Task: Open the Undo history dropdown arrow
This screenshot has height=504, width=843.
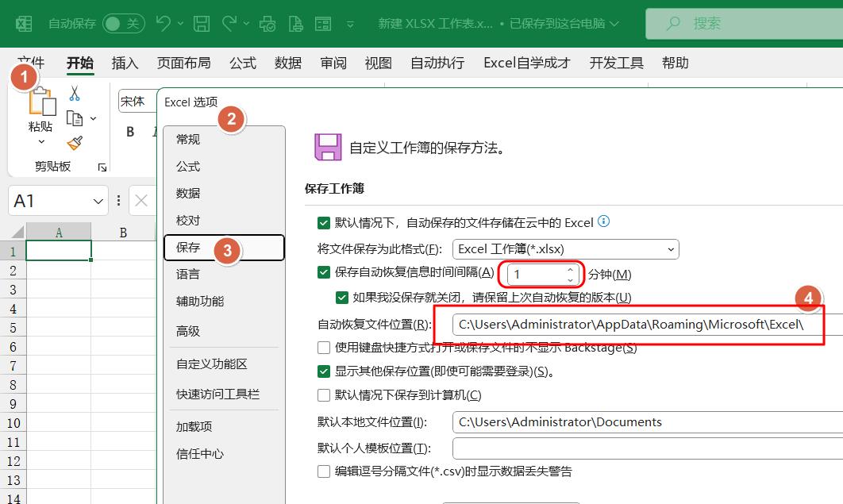Action: 181,24
